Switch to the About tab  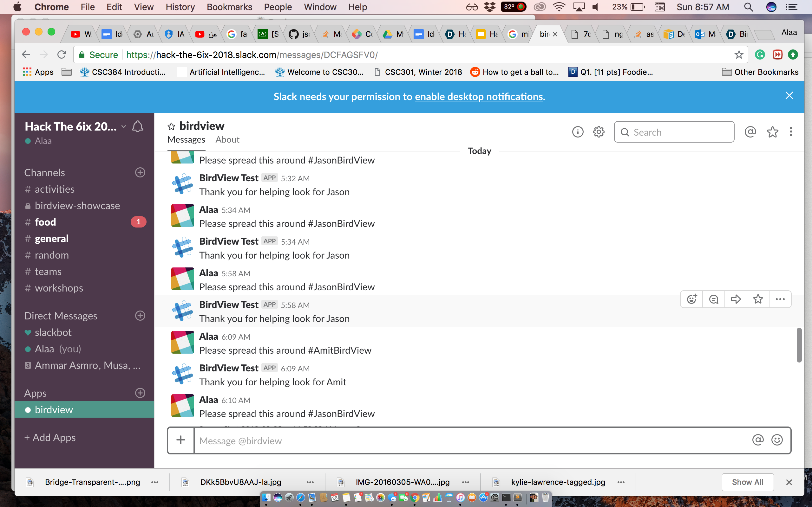coord(227,139)
